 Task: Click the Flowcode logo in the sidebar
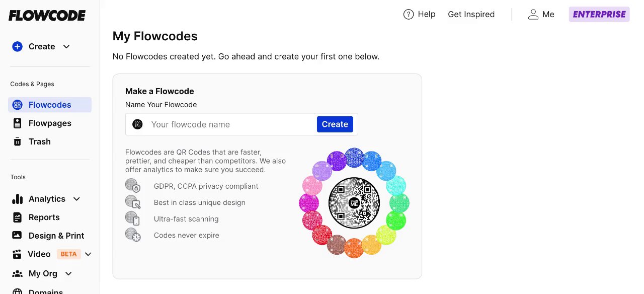click(x=47, y=16)
